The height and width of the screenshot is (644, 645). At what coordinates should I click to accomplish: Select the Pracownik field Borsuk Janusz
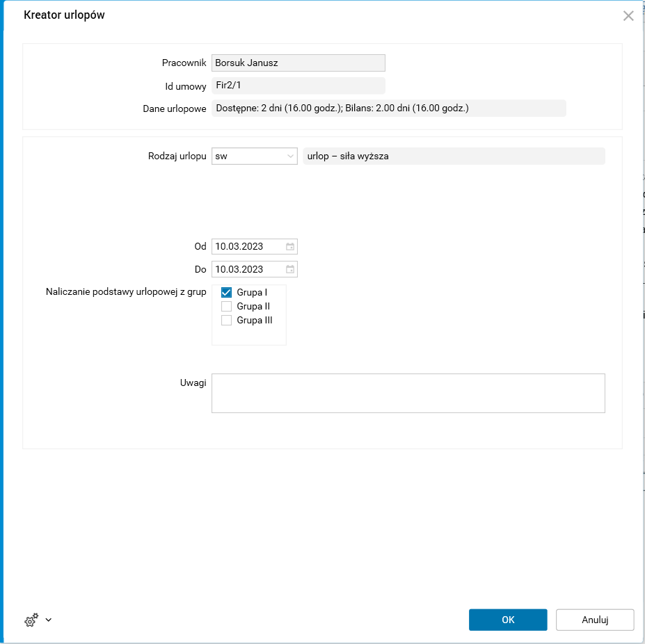point(298,63)
